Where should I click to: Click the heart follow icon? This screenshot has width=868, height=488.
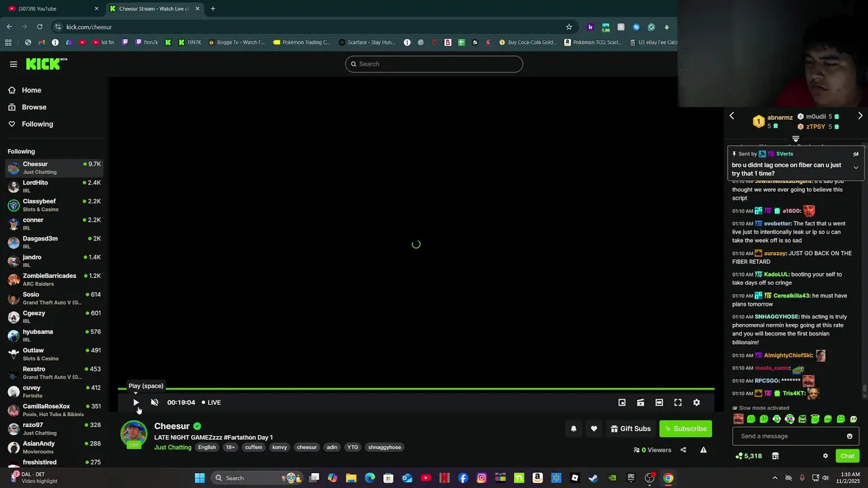(x=594, y=428)
